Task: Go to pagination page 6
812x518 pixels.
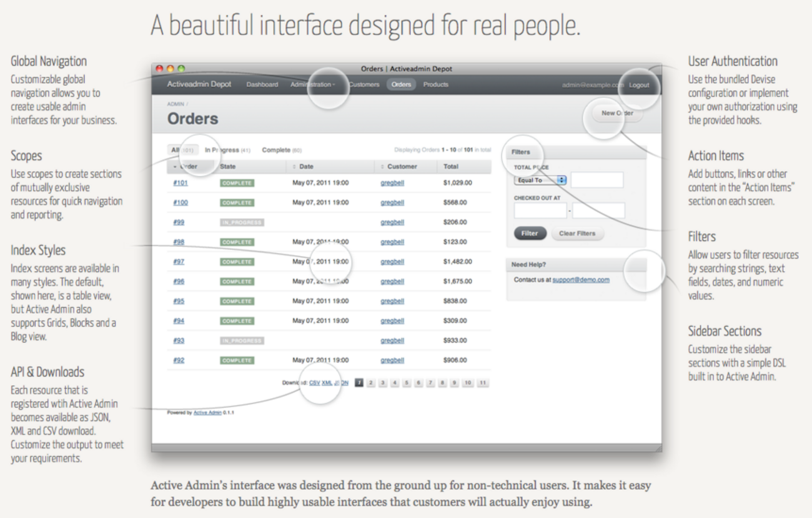Action: [x=418, y=383]
